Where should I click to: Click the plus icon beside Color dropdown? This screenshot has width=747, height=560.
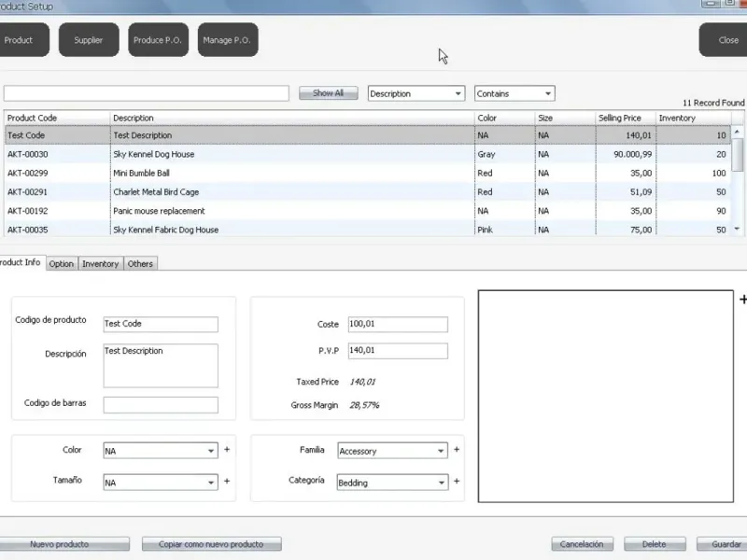227,450
